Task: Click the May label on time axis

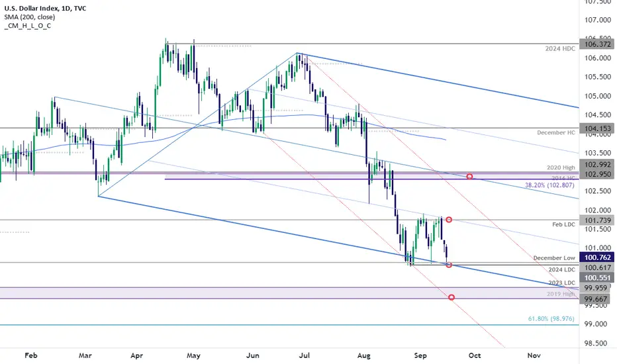Action: [x=193, y=355]
